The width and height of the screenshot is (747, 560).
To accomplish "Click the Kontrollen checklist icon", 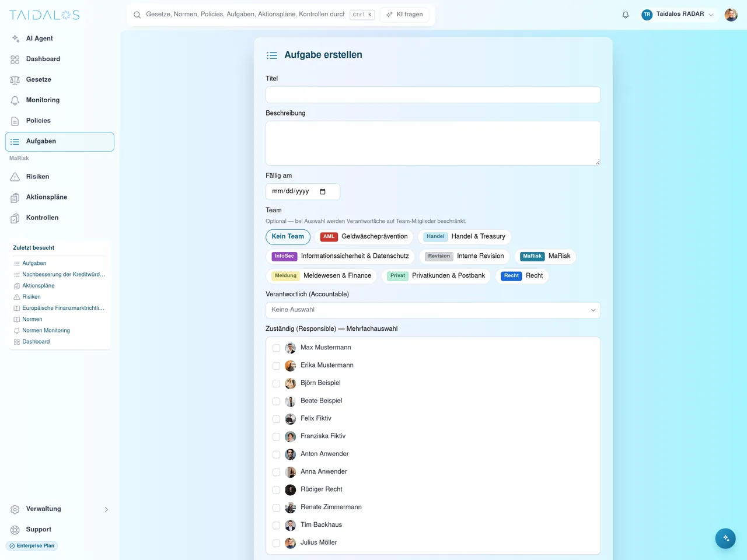I will [x=15, y=218].
